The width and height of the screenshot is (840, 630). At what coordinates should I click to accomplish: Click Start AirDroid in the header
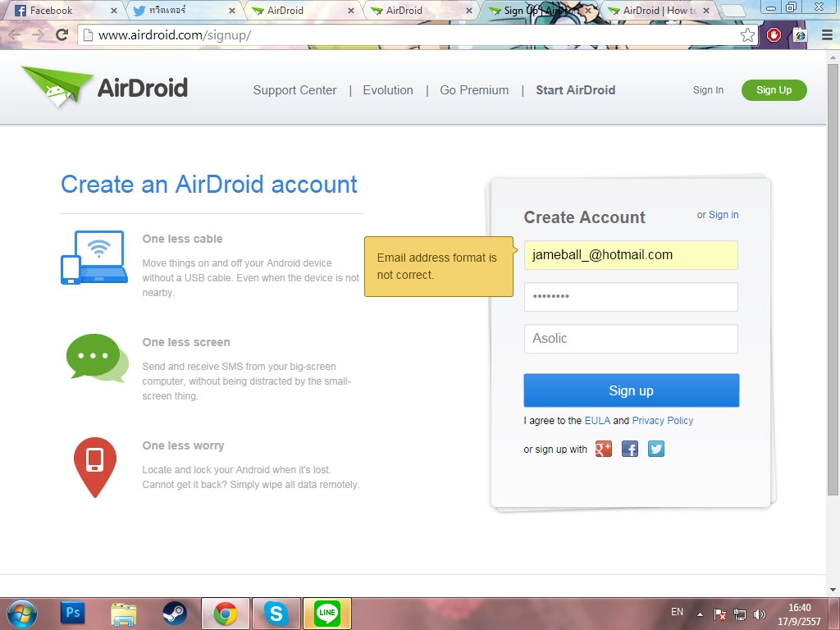pyautogui.click(x=575, y=90)
